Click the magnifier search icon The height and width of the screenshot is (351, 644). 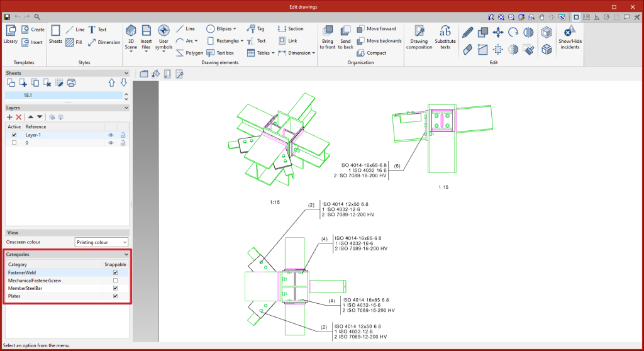coord(37,17)
